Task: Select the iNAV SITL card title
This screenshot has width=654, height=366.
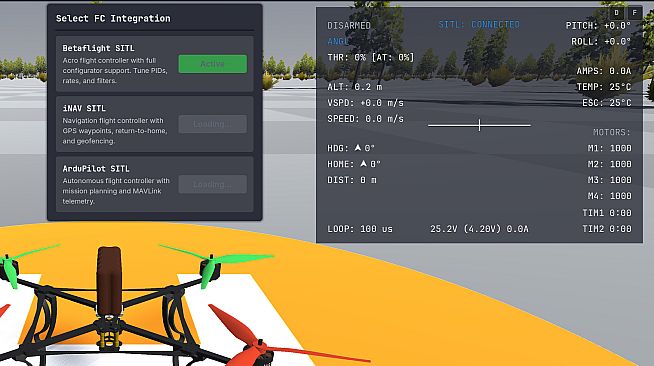Action: point(84,108)
